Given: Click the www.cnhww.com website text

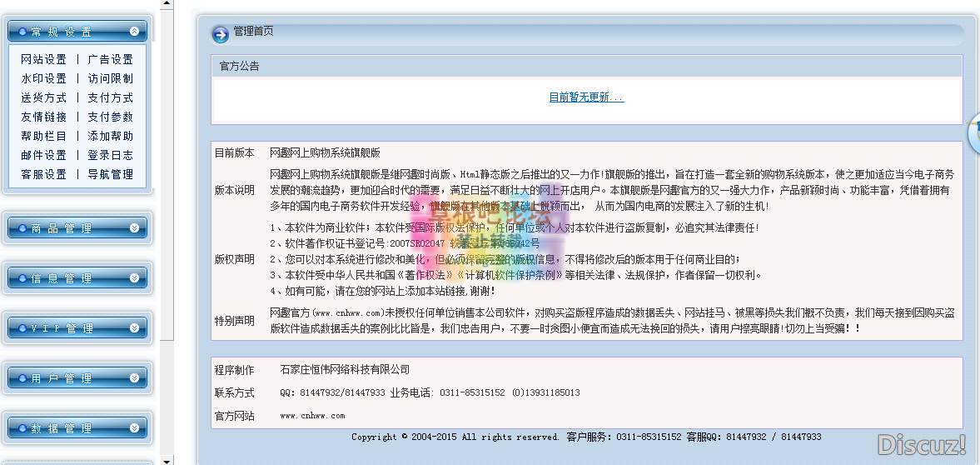Looking at the screenshot, I should coord(312,416).
